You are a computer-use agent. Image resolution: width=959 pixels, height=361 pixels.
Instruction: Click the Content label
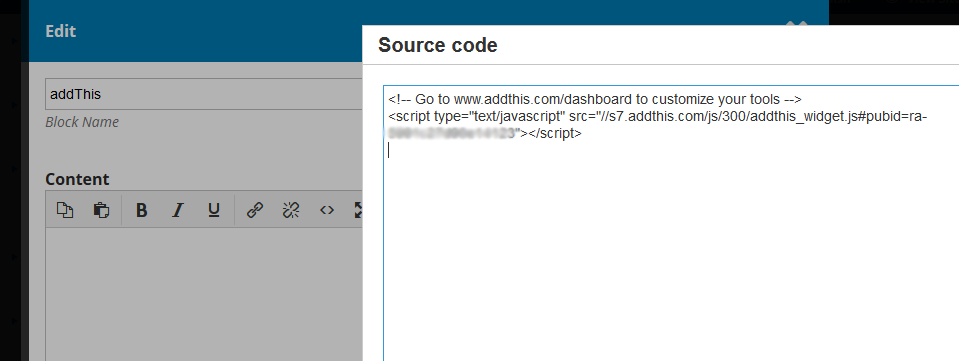pos(77,179)
